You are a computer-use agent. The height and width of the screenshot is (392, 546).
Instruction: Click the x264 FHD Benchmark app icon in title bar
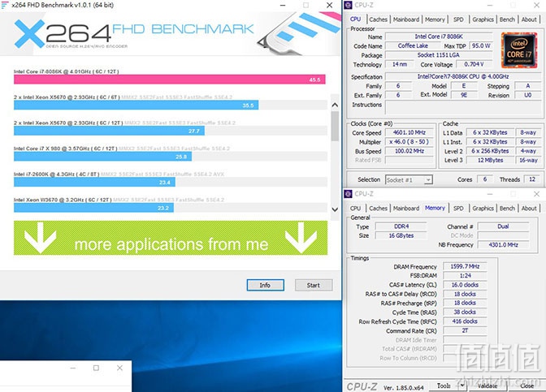point(5,5)
